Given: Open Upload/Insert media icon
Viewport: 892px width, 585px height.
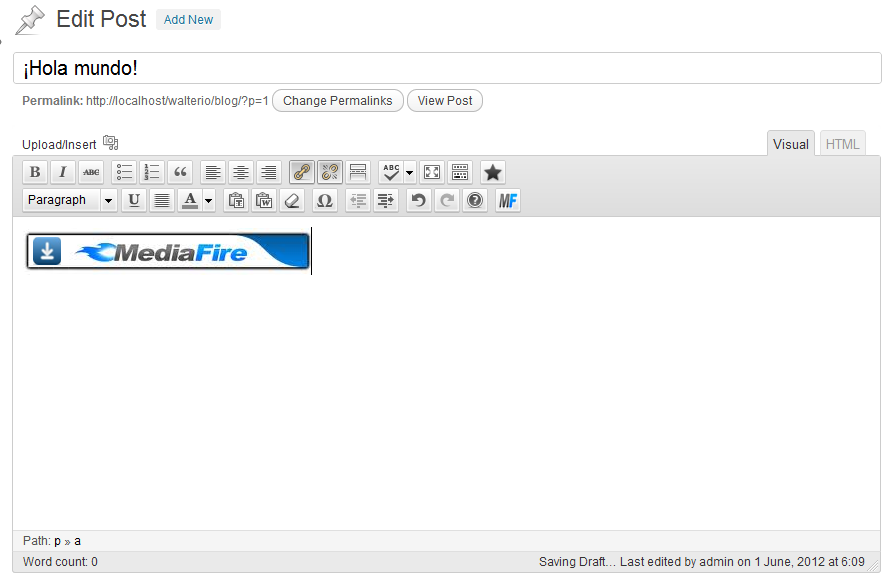Looking at the screenshot, I should 110,142.
